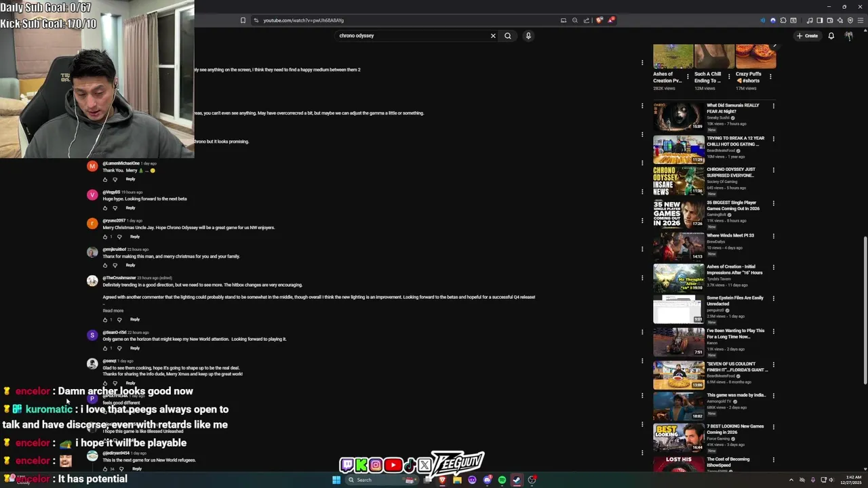Image resolution: width=868 pixels, height=488 pixels.
Task: Open the '35 NEW GAMES 2026' thumbnail
Action: pyautogui.click(x=679, y=213)
